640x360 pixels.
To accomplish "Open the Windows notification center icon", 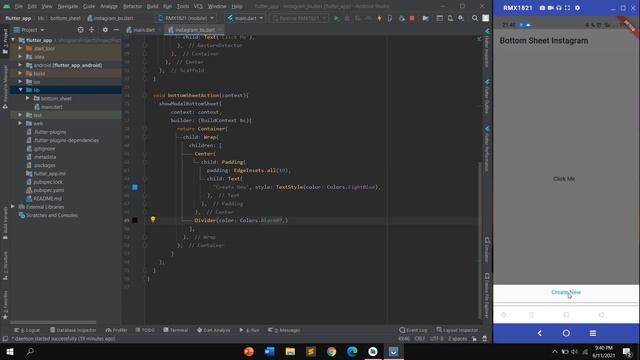I will (x=627, y=351).
